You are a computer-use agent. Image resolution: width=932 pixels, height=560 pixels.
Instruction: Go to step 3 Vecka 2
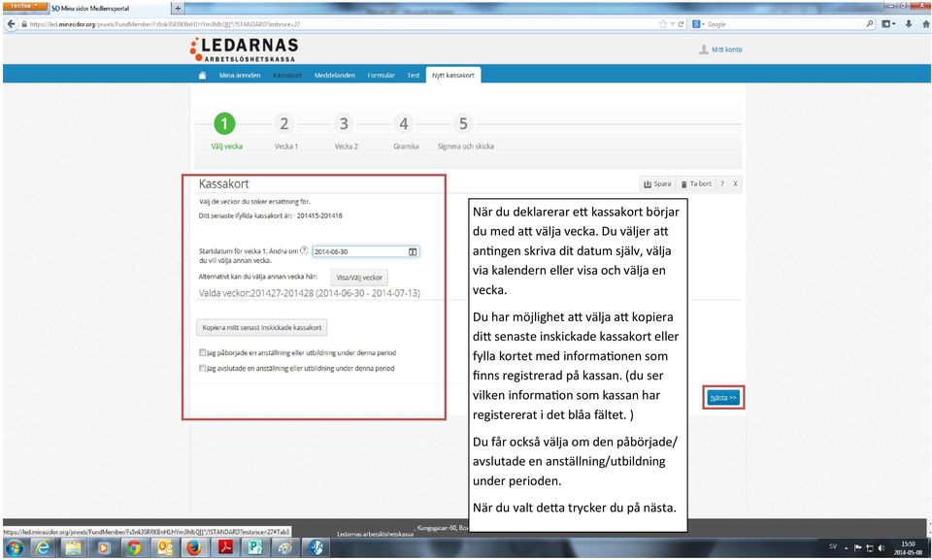point(344,123)
